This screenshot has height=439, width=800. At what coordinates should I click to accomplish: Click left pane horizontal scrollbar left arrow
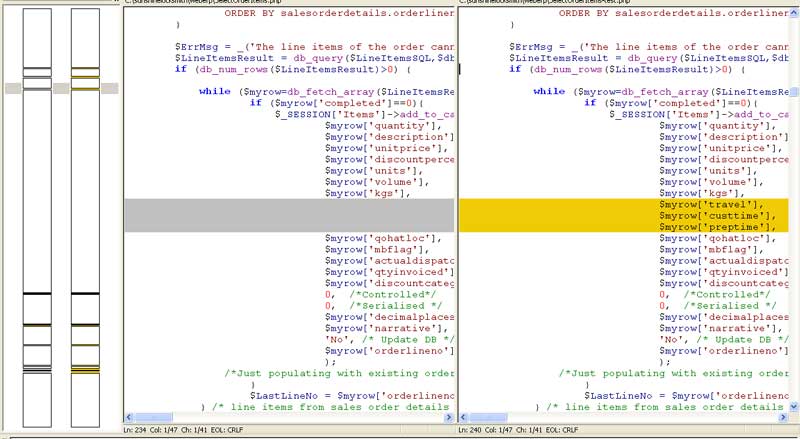pyautogui.click(x=129, y=417)
